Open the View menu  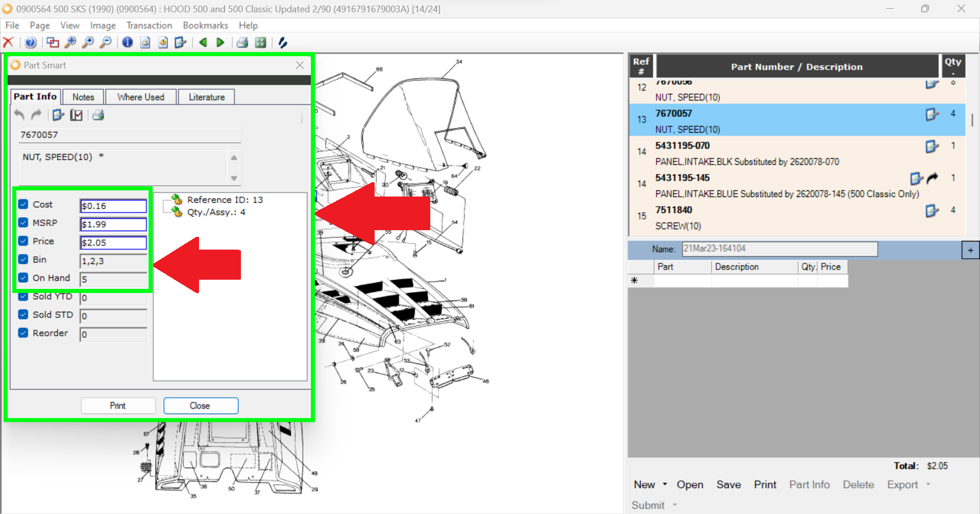pos(70,26)
